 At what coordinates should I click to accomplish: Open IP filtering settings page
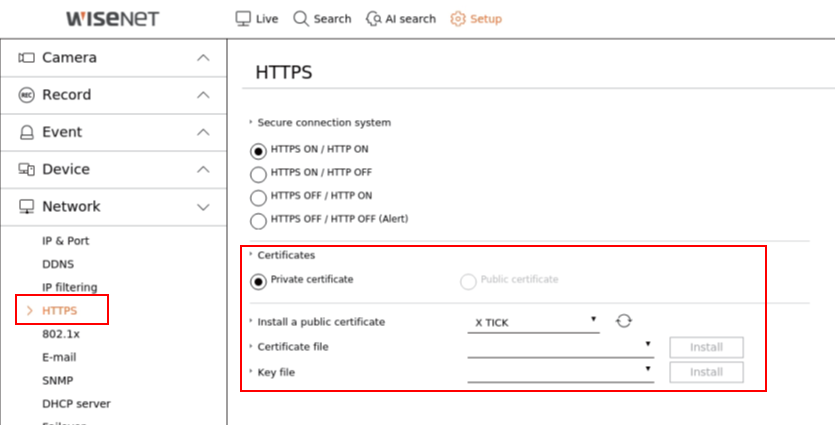69,287
